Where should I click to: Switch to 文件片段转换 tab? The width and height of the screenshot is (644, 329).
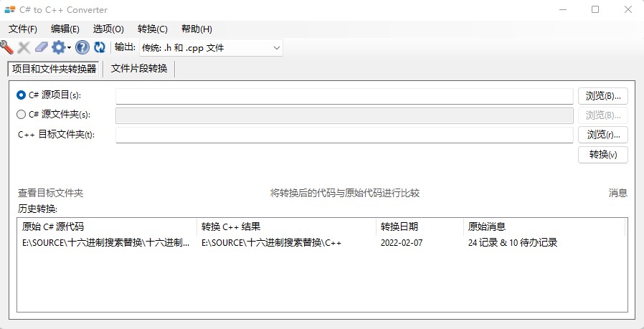coord(139,69)
